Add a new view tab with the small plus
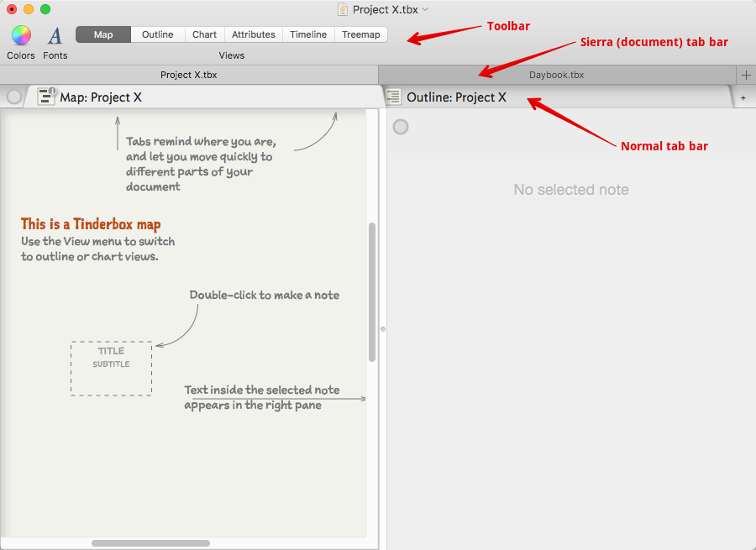The image size is (756, 550). pyautogui.click(x=743, y=98)
